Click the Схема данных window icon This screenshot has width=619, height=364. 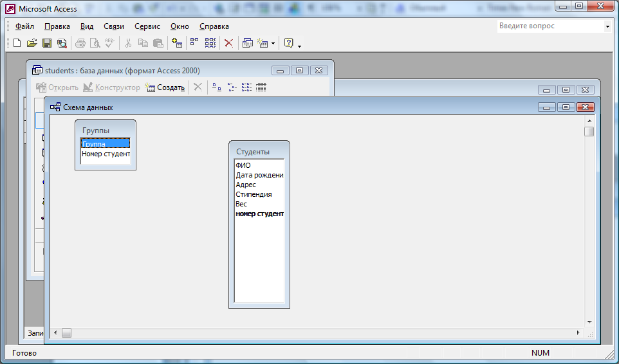(55, 107)
